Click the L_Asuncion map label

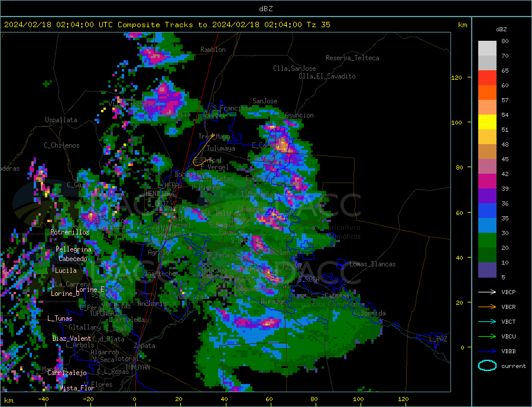(296, 115)
